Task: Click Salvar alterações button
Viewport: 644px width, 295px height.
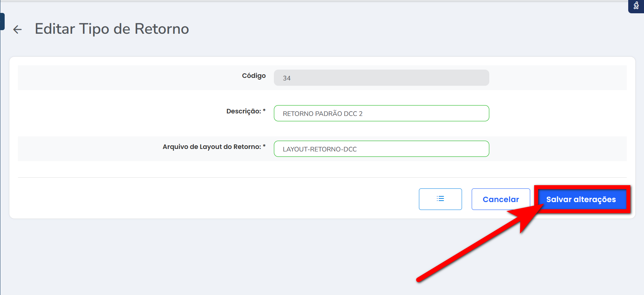Action: click(581, 199)
